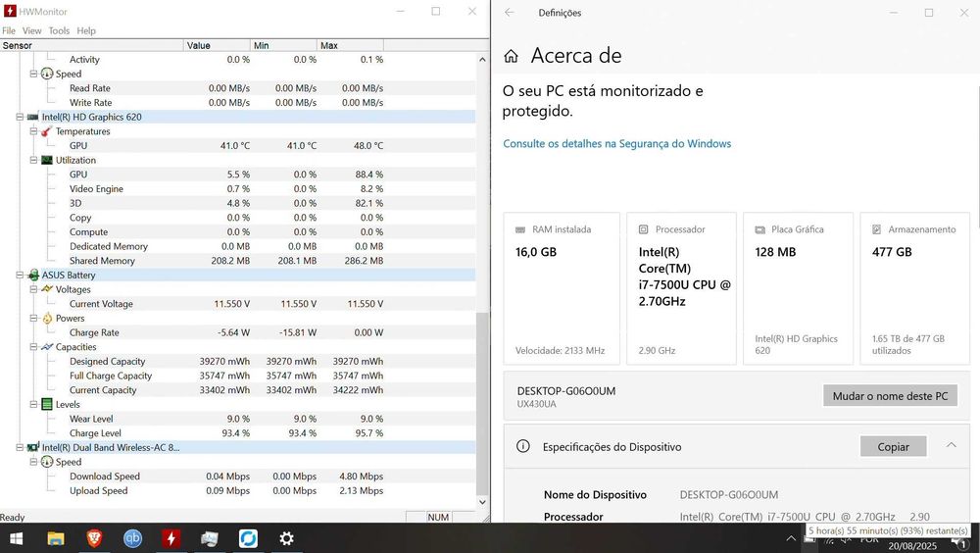Select the Full Charge Capacity row
This screenshot has height=553, width=980.
(x=237, y=376)
